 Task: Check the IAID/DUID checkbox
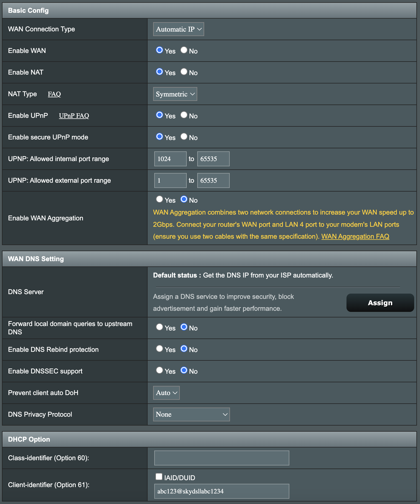click(x=159, y=477)
